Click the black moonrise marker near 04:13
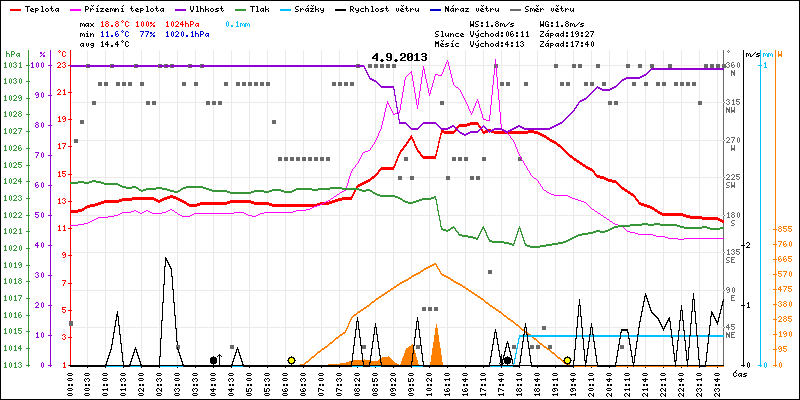 (x=213, y=360)
